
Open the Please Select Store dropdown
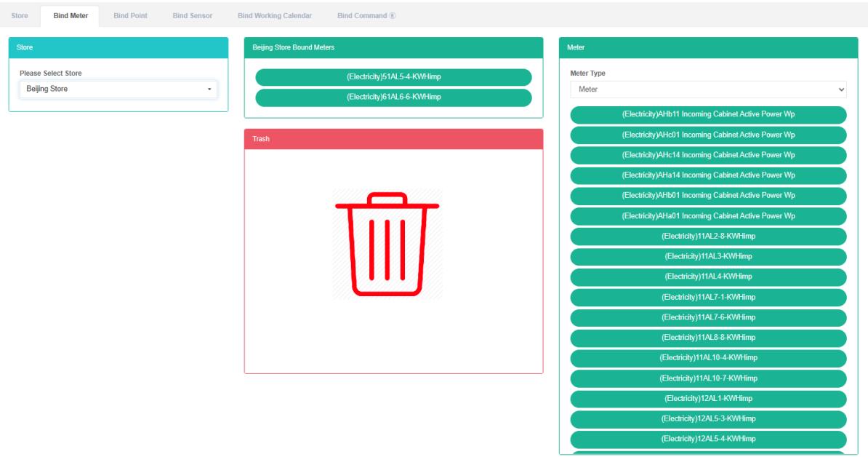[118, 89]
